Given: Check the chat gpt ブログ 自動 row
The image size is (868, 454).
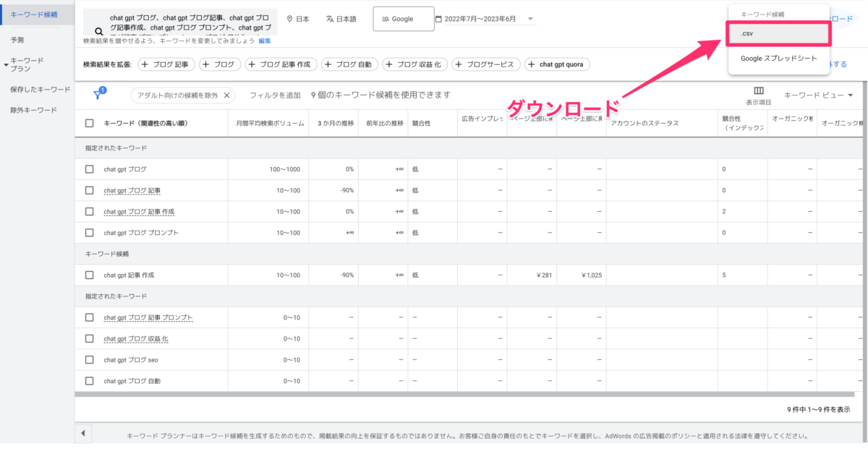Looking at the screenshot, I should 90,380.
